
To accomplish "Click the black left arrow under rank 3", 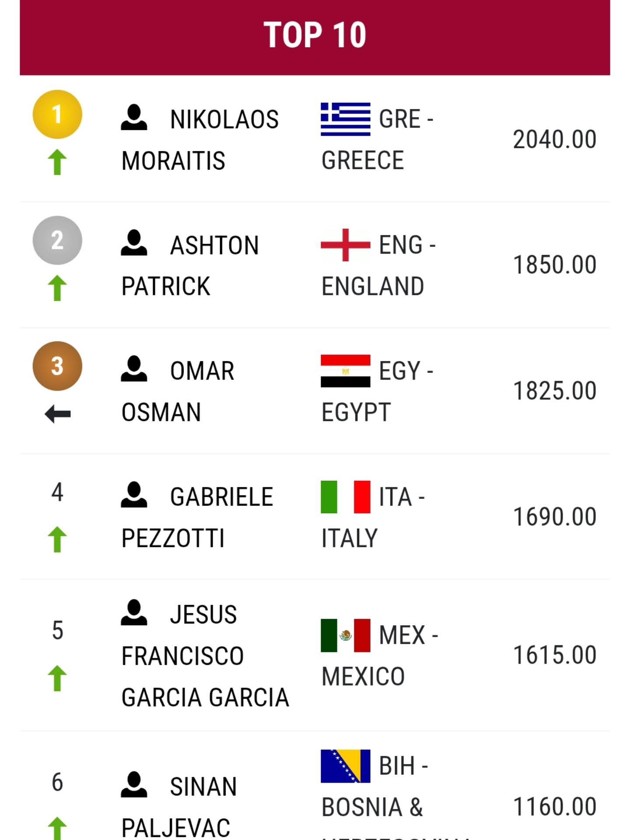I will (58, 414).
